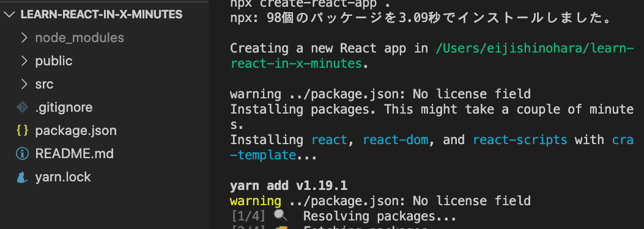Click the yarn cat icon beside yarn.lock
The width and height of the screenshot is (644, 229).
click(x=22, y=177)
